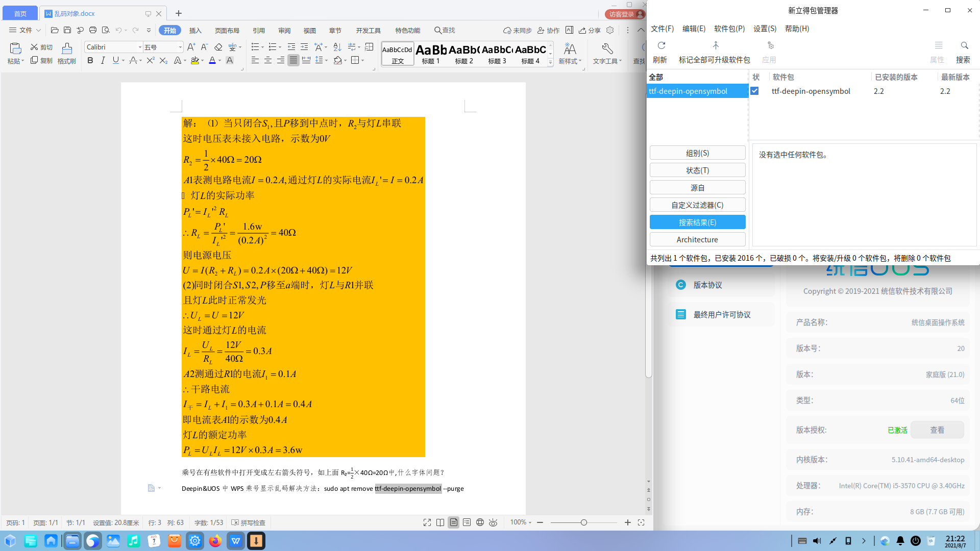Click the clear formatting eraser icon
Screen dimensions: 980x551
pyautogui.click(x=218, y=47)
